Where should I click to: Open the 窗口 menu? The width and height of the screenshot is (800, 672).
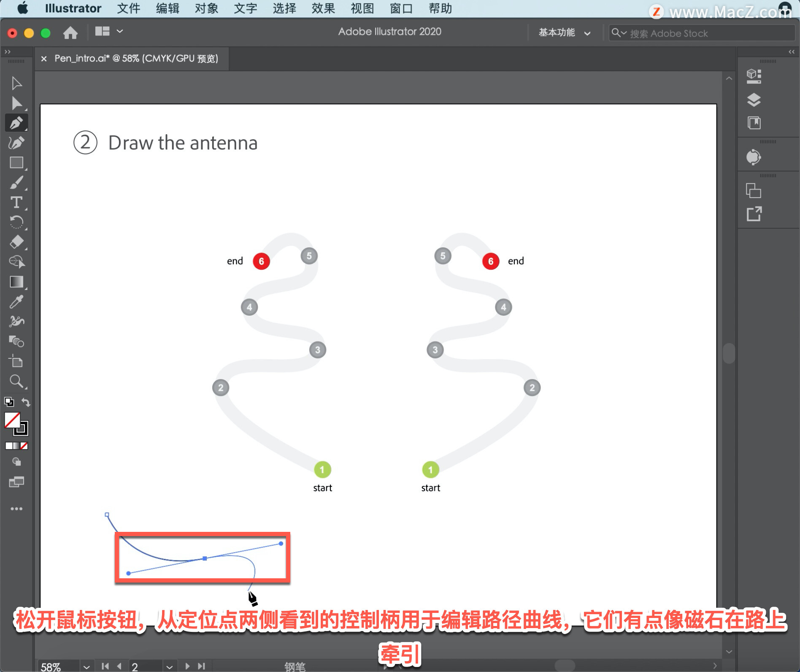pos(401,8)
